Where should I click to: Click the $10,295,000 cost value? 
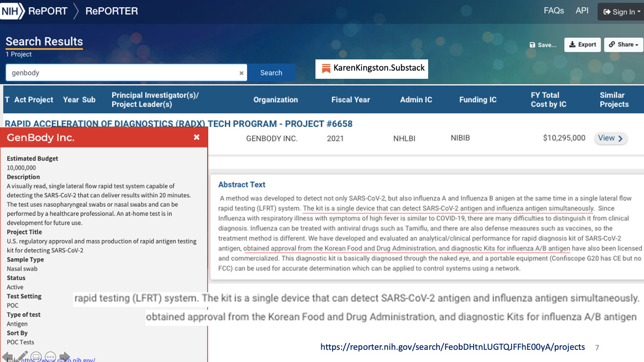pyautogui.click(x=564, y=138)
